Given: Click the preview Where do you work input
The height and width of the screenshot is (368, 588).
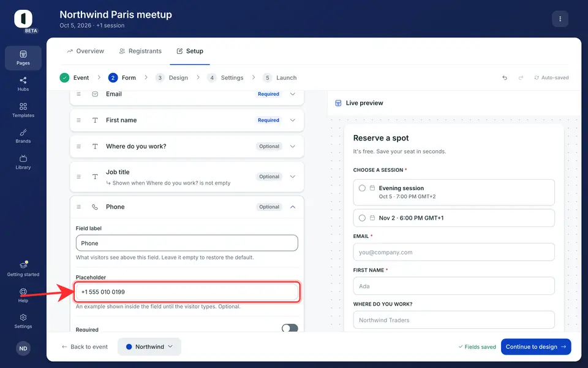Looking at the screenshot, I should pos(454,320).
